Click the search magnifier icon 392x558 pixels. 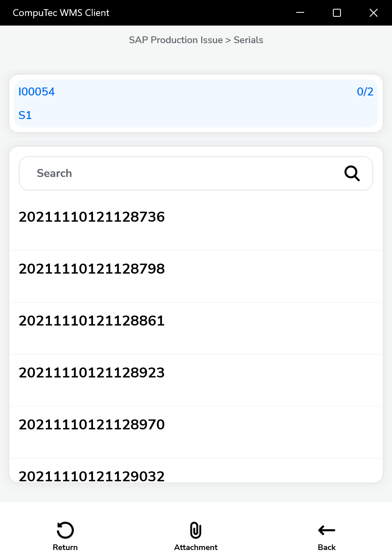352,173
